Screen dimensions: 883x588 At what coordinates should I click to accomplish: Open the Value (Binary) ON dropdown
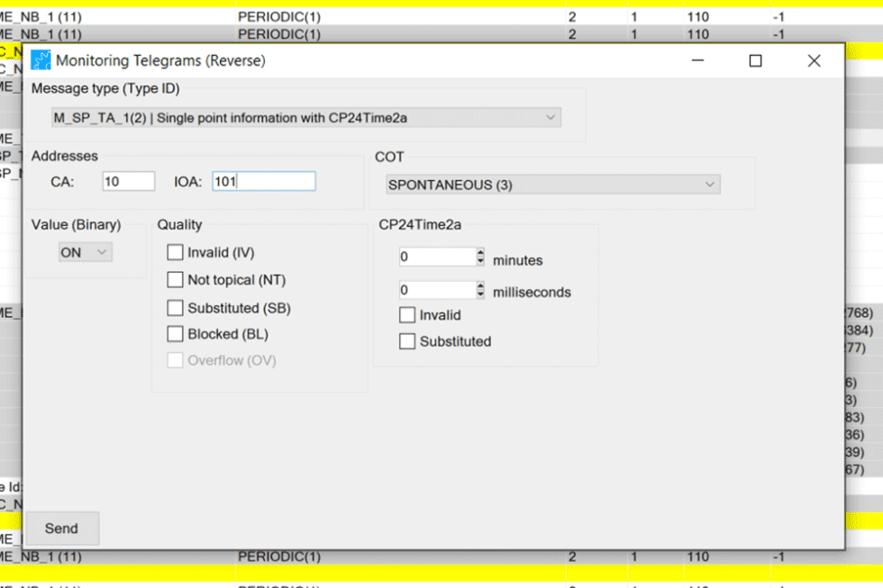click(84, 252)
